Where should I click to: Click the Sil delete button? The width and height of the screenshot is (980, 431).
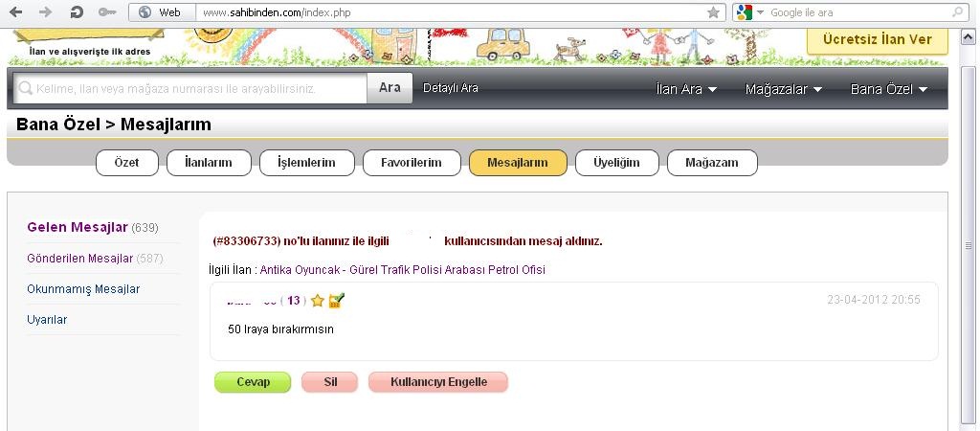pyautogui.click(x=329, y=382)
